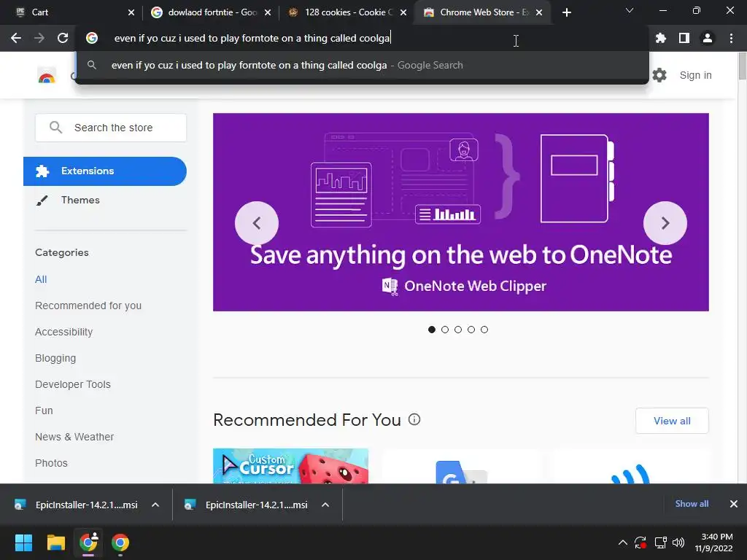Filter by All category
Viewport: 747px width, 560px height.
[41, 279]
